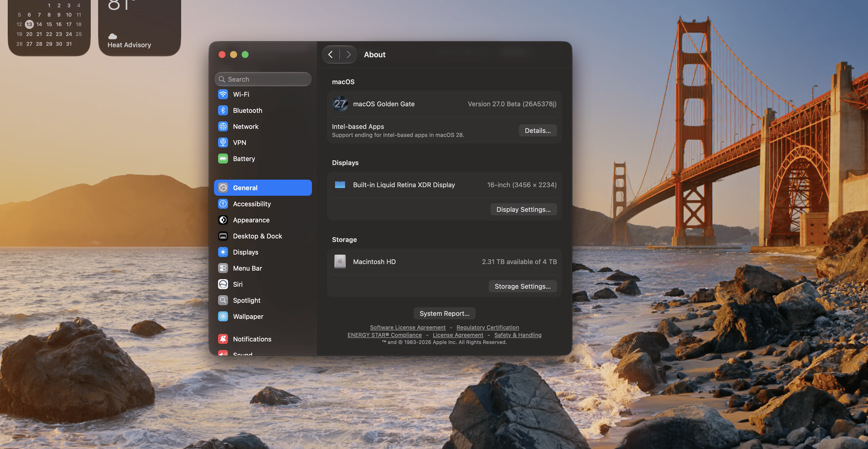
Task: Click the Version 27.0 Beta build text
Action: click(512, 104)
